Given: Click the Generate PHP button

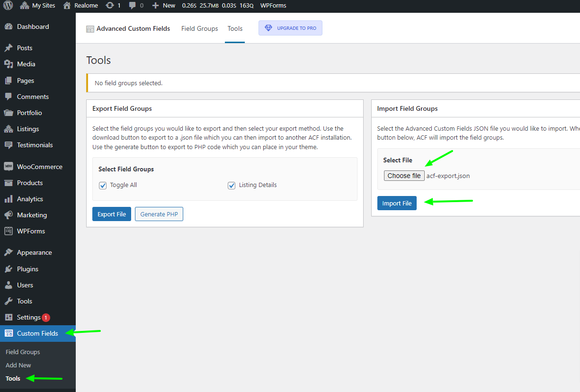Looking at the screenshot, I should point(159,214).
